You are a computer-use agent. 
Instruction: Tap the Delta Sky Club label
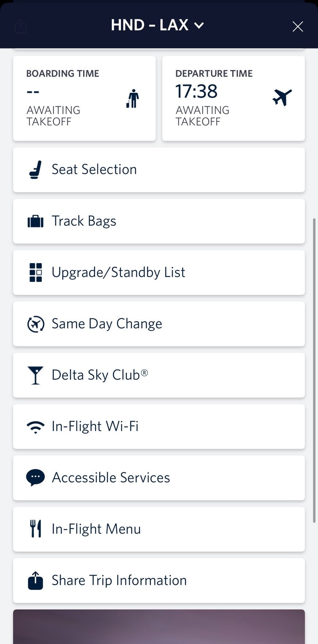coord(99,375)
